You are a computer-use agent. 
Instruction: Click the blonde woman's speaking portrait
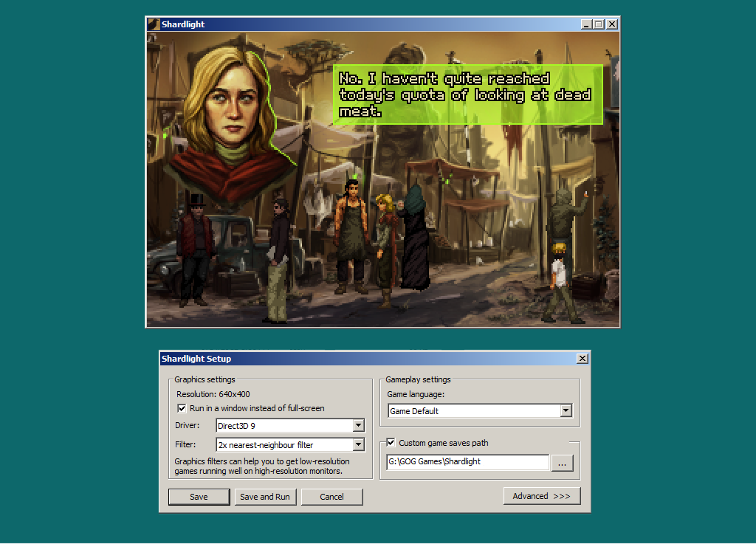tap(231, 123)
